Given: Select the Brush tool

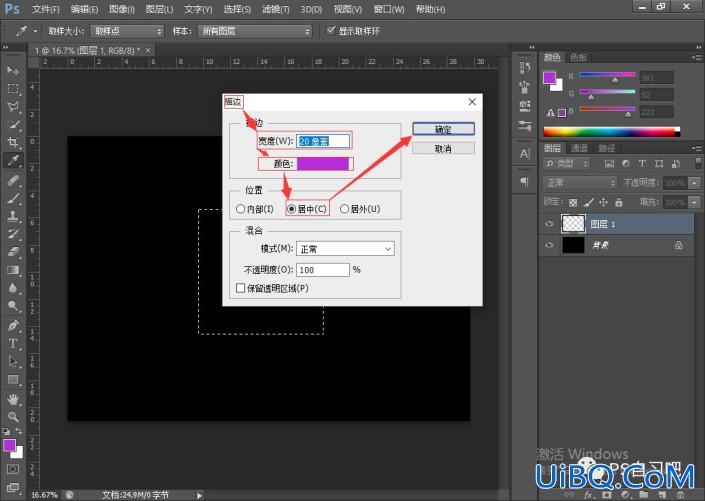Looking at the screenshot, I should coord(13,198).
